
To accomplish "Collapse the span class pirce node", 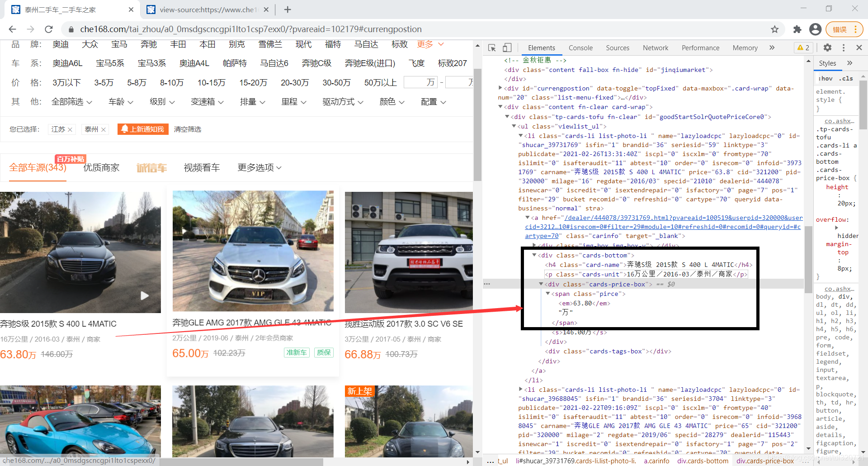I will pyautogui.click(x=547, y=294).
